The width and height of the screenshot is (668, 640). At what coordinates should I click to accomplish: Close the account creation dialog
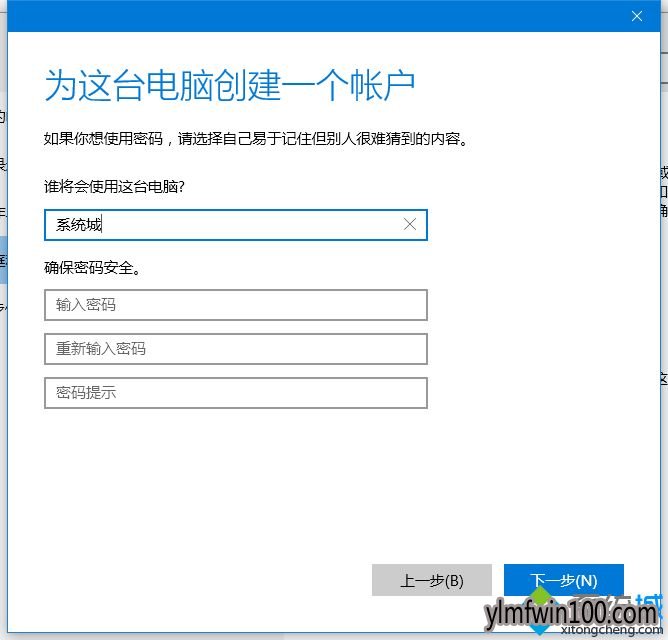point(636,16)
